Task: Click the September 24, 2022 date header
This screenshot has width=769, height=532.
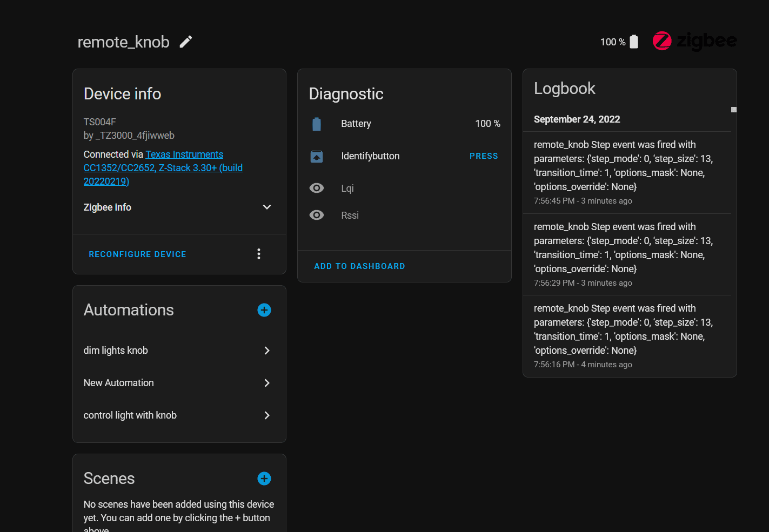Action: 577,119
